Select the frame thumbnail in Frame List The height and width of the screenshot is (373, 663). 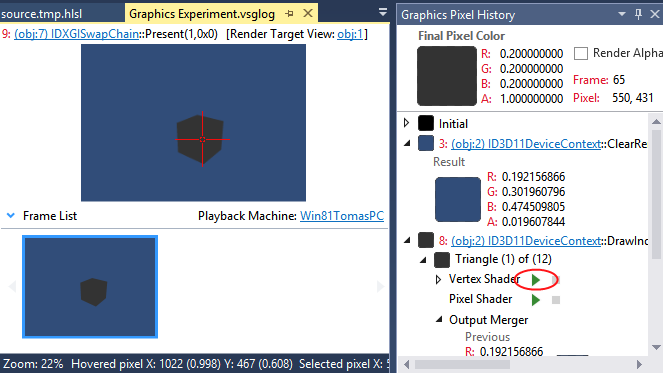(90, 287)
